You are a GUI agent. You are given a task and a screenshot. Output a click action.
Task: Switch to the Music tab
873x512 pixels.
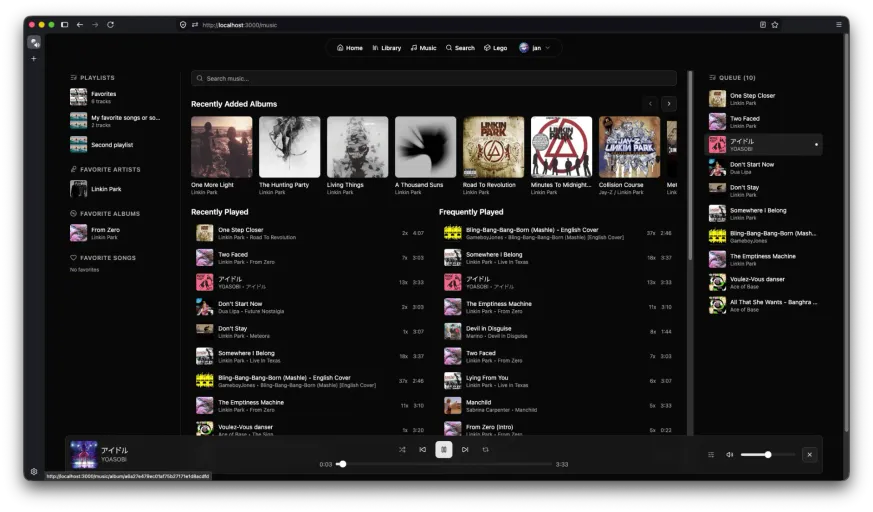point(424,48)
